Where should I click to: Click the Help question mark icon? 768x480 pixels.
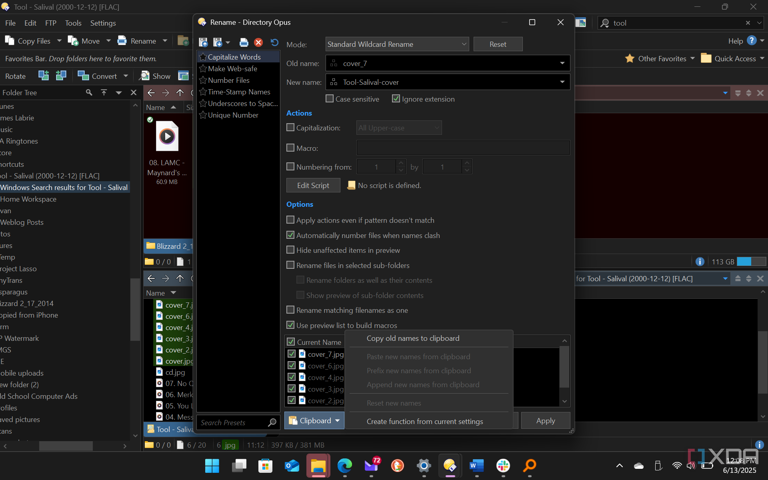click(752, 41)
